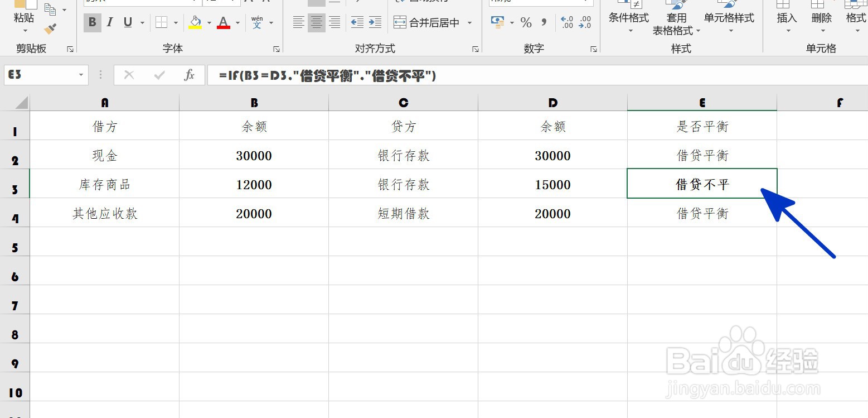Viewport: 868px width, 418px height.
Task: Select cell containing 现金
Action: (105, 155)
